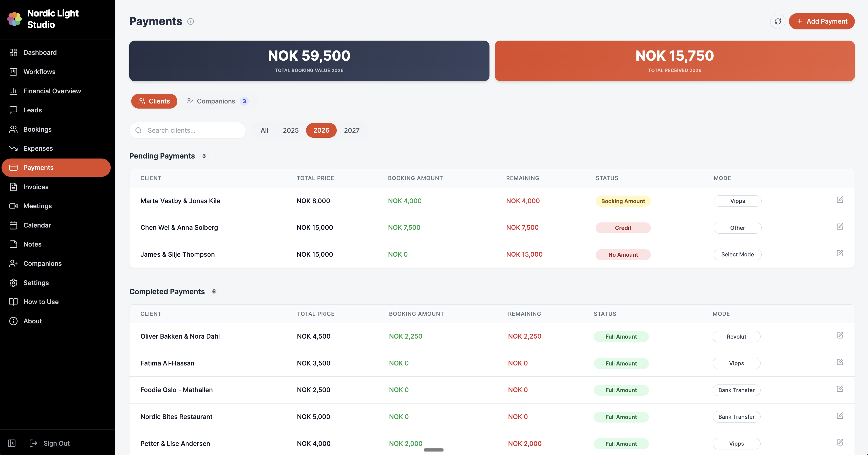868x455 pixels.
Task: Click the refresh icon beside Add Payment
Action: click(x=777, y=21)
